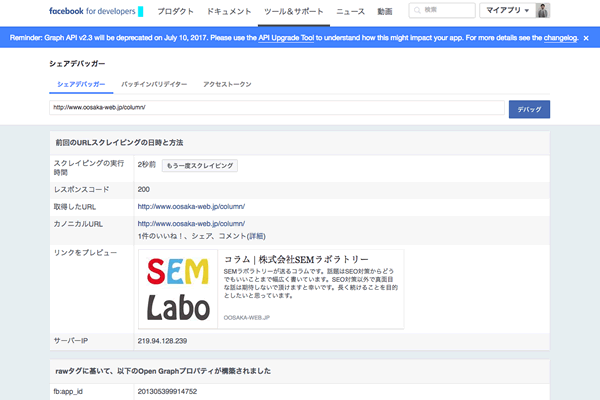Screen dimensions: 600x400
Task: Click the Open Graphプロパティ section header
Action: click(x=163, y=371)
